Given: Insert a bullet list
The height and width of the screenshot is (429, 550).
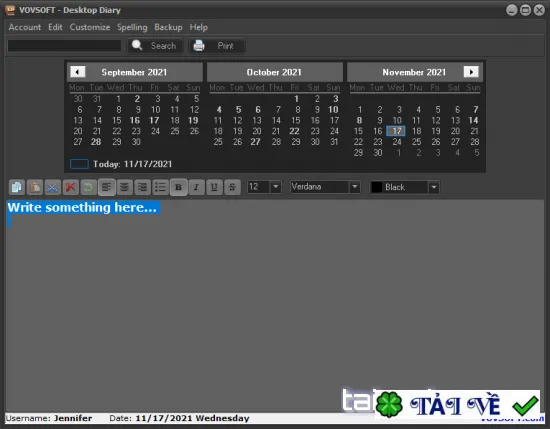Looking at the screenshot, I should tap(160, 187).
